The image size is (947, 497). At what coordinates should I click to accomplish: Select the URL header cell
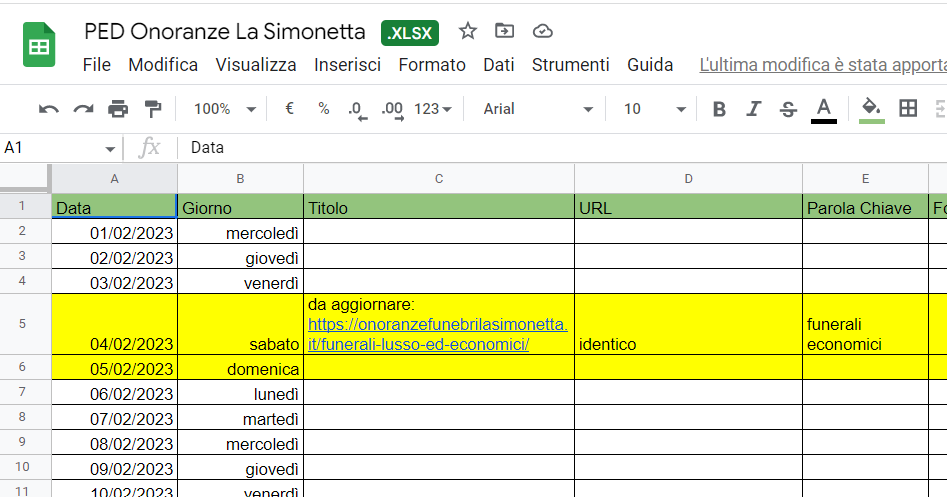click(689, 207)
